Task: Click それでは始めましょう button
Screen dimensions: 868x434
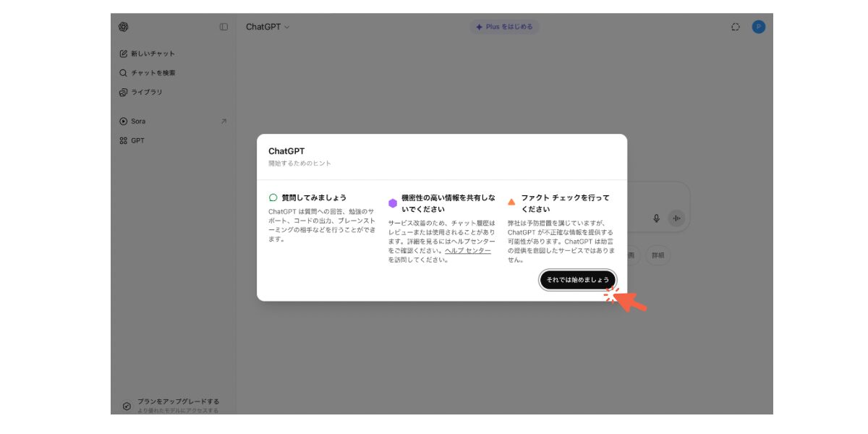Action: pyautogui.click(x=578, y=280)
